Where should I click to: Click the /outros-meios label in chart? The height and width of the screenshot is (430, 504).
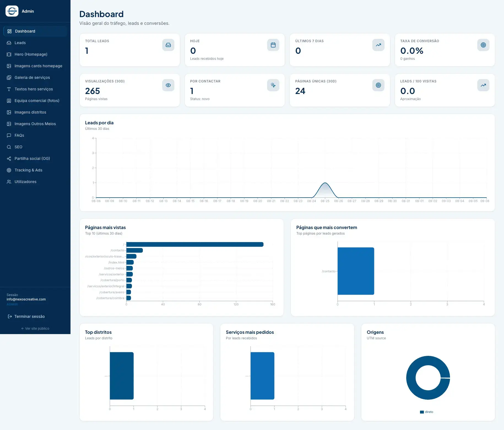pos(114,268)
